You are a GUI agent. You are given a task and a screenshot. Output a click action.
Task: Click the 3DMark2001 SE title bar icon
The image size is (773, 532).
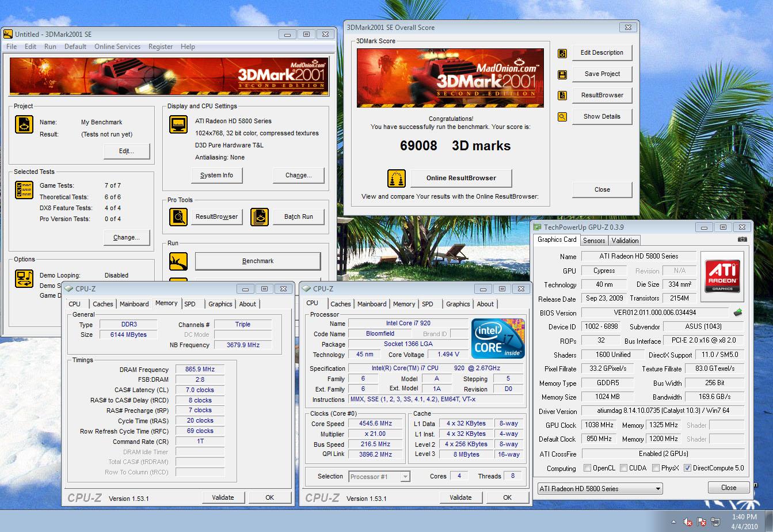coord(8,34)
